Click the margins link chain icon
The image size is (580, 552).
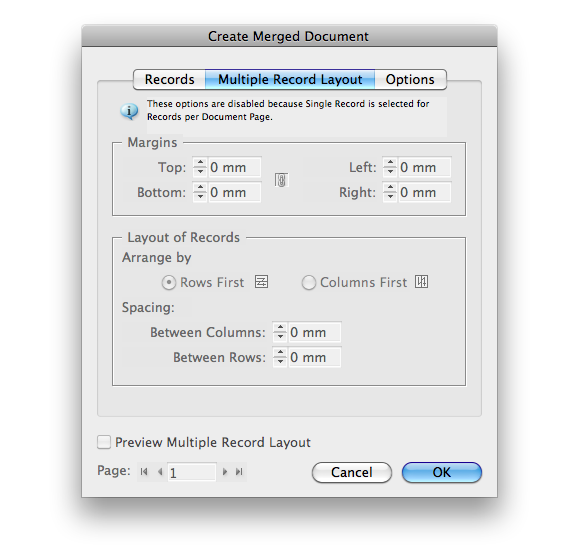point(281,180)
